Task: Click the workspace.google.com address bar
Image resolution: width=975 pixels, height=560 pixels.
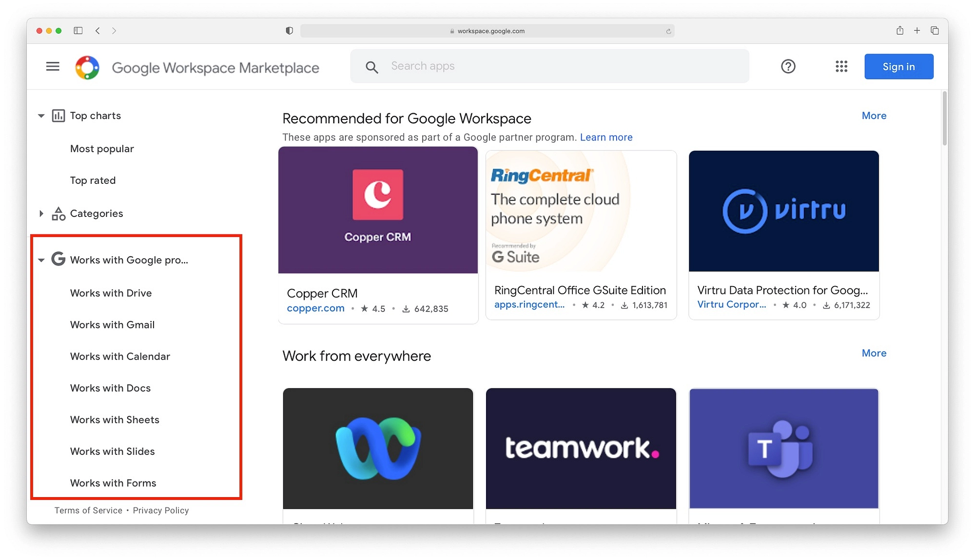Action: 487,31
